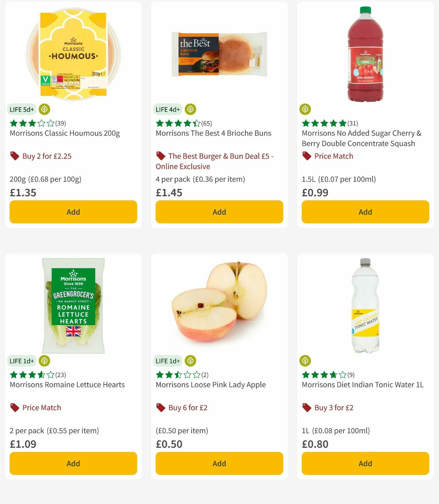Click the green leaf icon on Classic Houmous

pos(45,109)
